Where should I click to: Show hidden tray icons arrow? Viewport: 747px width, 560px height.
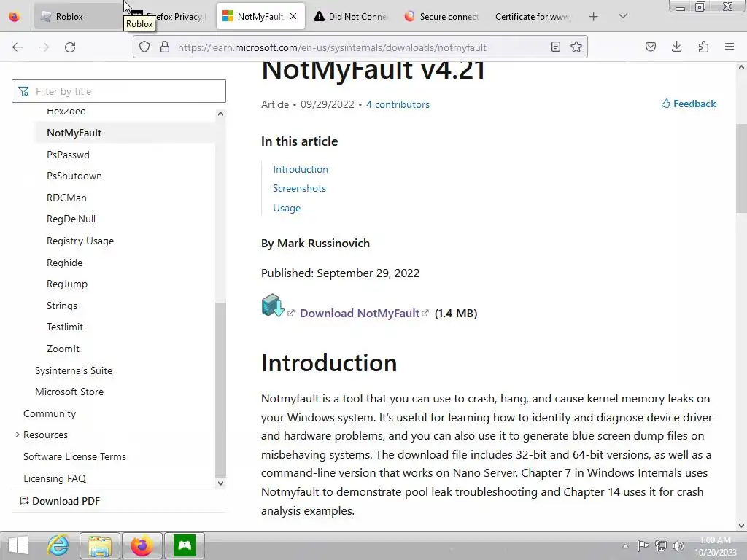[x=625, y=546]
